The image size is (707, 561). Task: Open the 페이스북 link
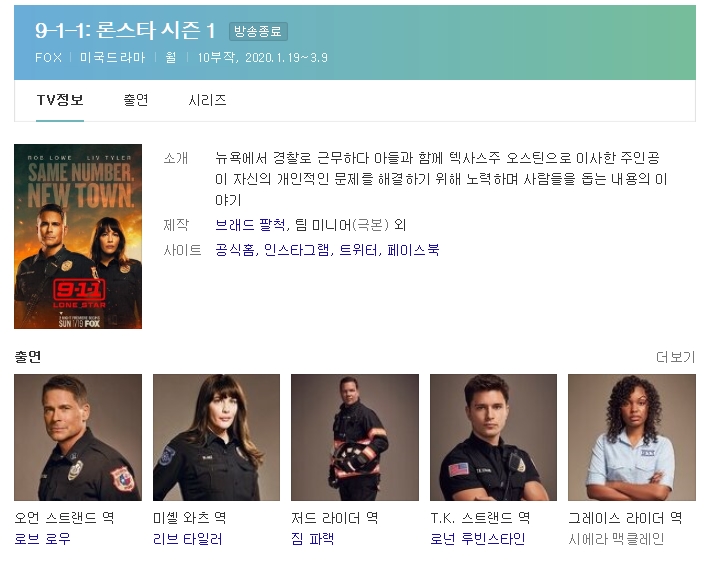click(x=413, y=249)
